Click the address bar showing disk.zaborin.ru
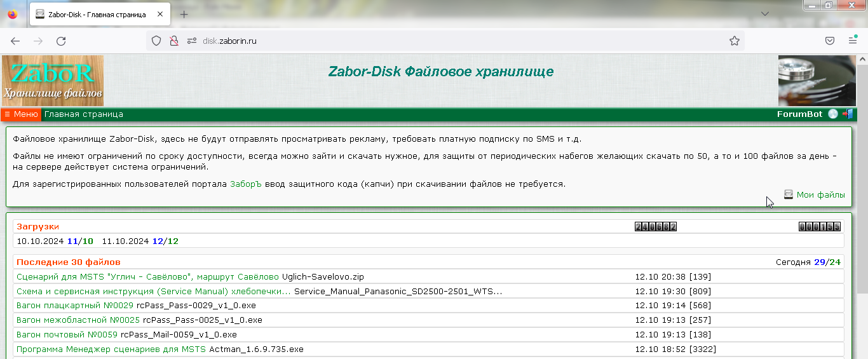 tap(445, 41)
